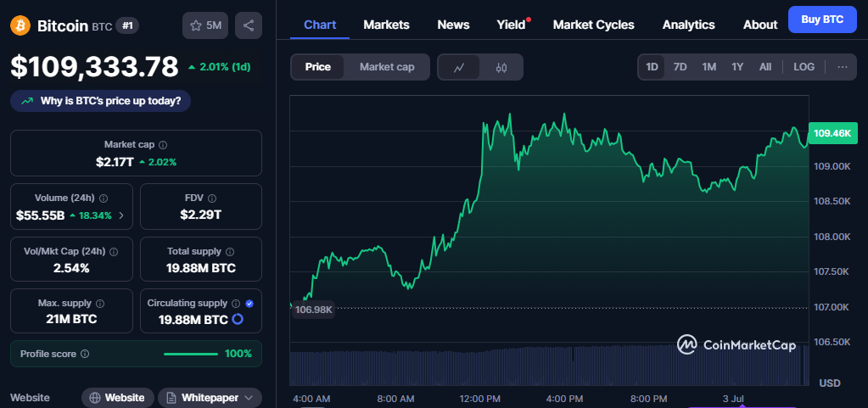Select the Price toggle
The height and width of the screenshot is (408, 868).
coord(317,67)
